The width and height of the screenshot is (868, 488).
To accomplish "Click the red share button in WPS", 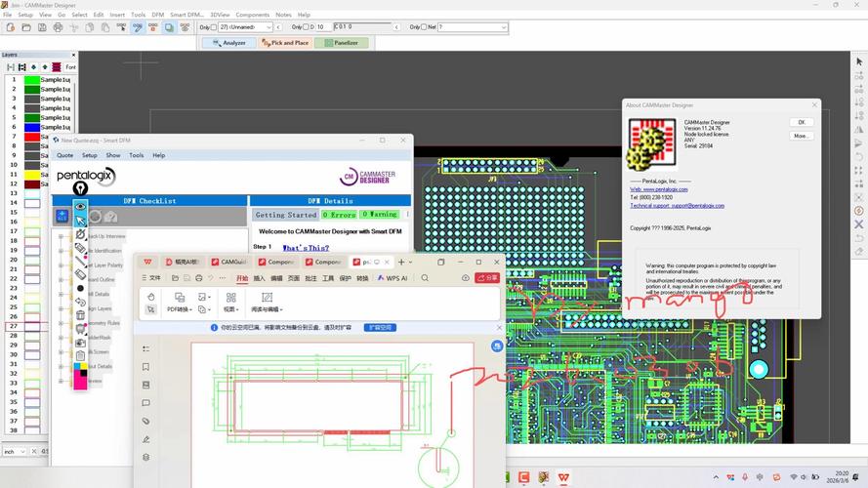I will [x=487, y=278].
